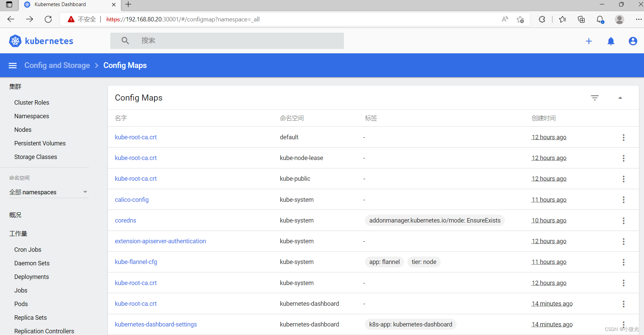Click Config and Storage breadcrumb
This screenshot has width=644, height=335.
pos(57,65)
